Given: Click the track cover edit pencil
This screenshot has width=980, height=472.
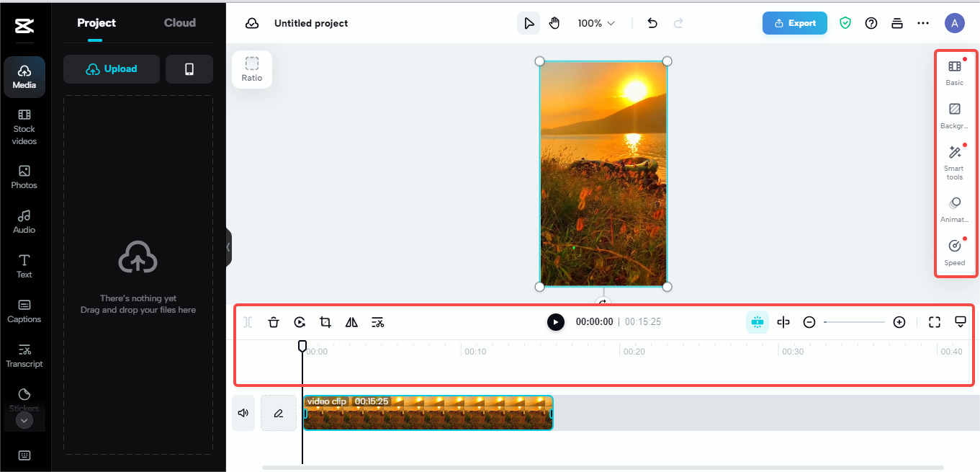Looking at the screenshot, I should pos(279,413).
